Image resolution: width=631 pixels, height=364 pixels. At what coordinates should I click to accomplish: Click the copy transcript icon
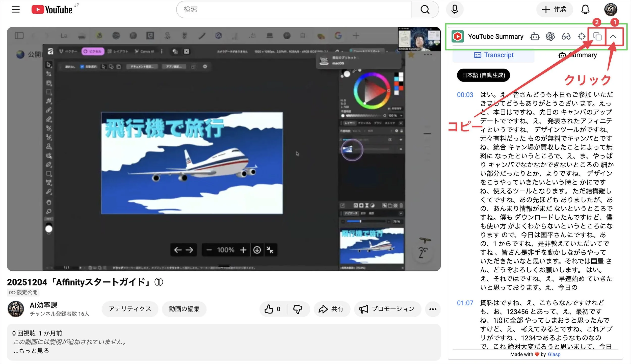coord(597,37)
